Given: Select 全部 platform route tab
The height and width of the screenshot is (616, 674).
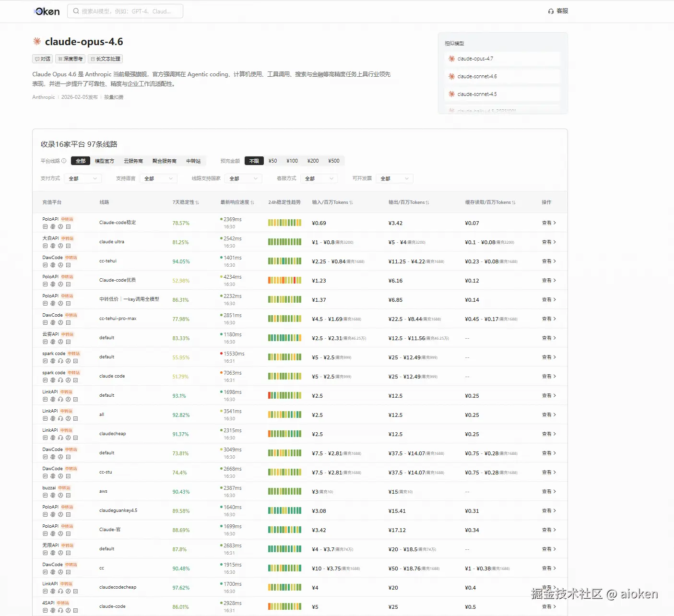Looking at the screenshot, I should tap(81, 161).
